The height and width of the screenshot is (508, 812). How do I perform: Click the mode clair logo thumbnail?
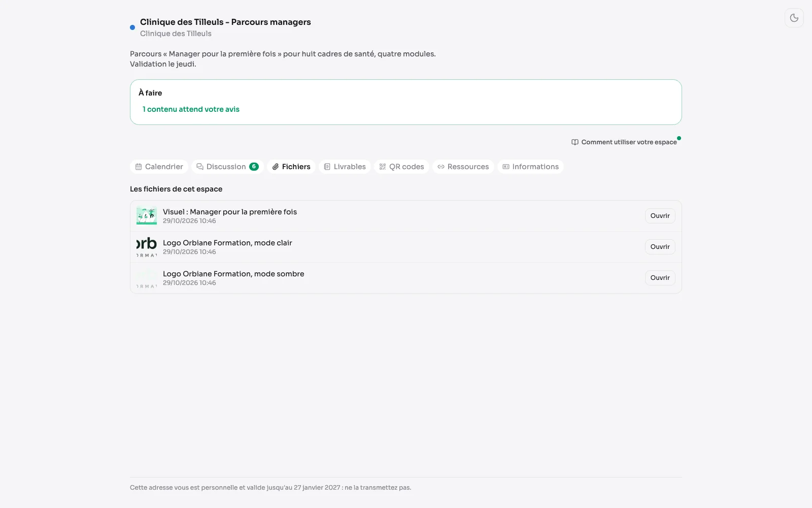[x=147, y=247]
